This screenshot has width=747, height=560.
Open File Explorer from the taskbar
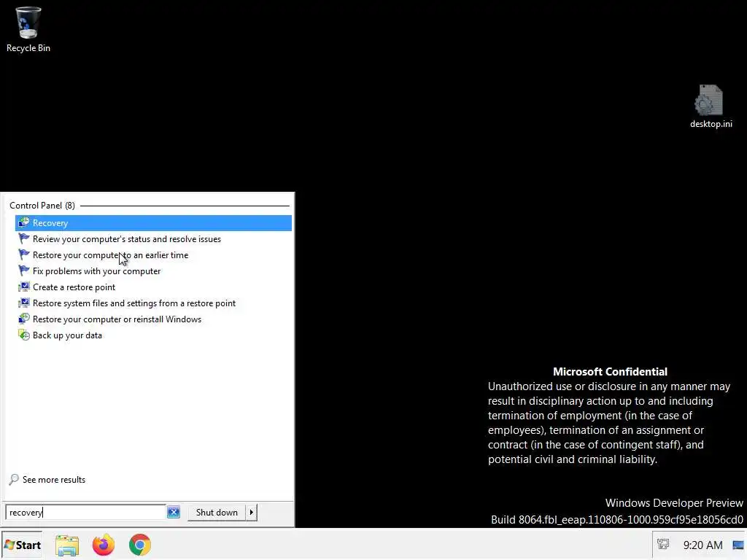(x=67, y=545)
